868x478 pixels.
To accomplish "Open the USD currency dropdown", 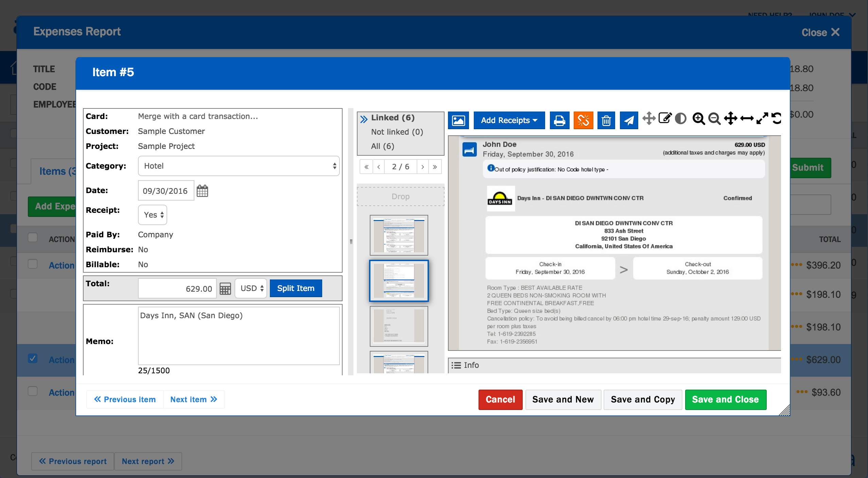I will pyautogui.click(x=251, y=288).
